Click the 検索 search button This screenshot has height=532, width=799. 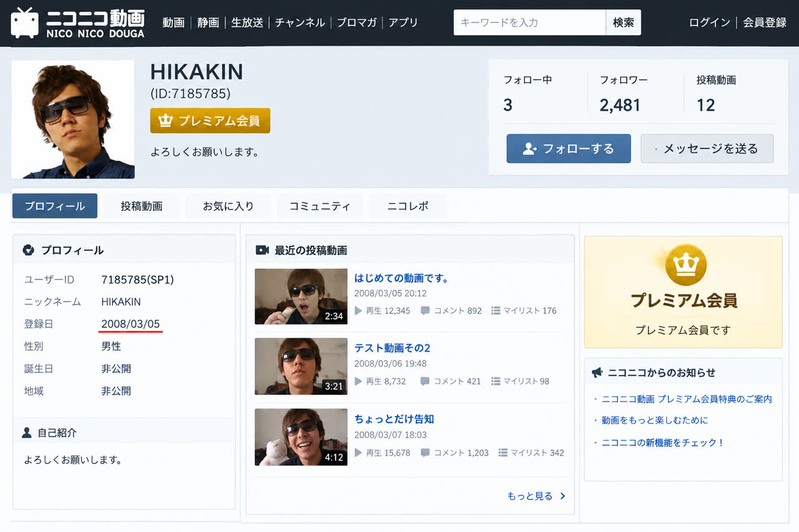pyautogui.click(x=624, y=22)
